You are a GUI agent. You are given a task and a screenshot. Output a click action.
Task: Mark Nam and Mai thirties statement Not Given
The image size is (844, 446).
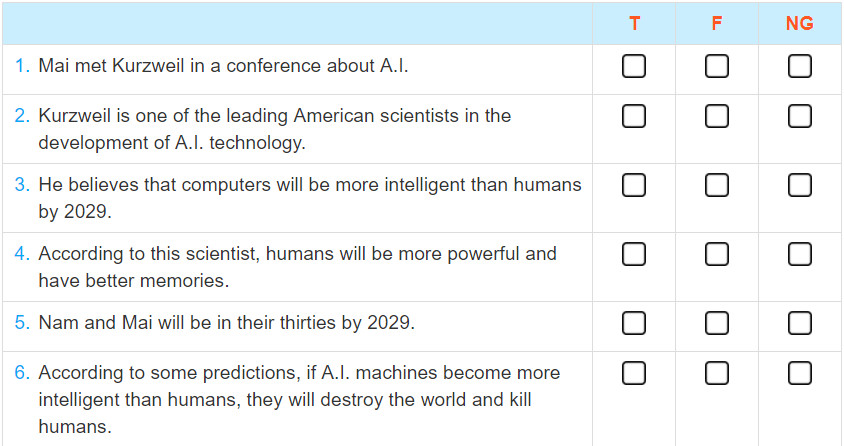tap(799, 323)
